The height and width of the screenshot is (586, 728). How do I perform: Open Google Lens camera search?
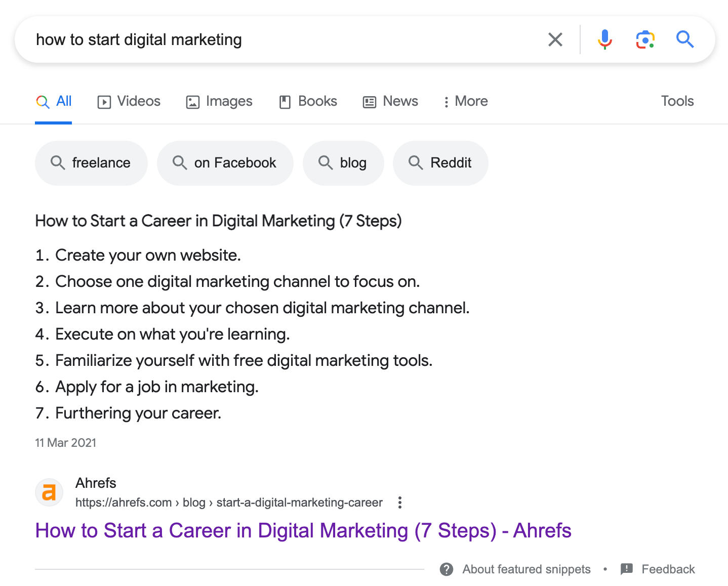coord(644,39)
